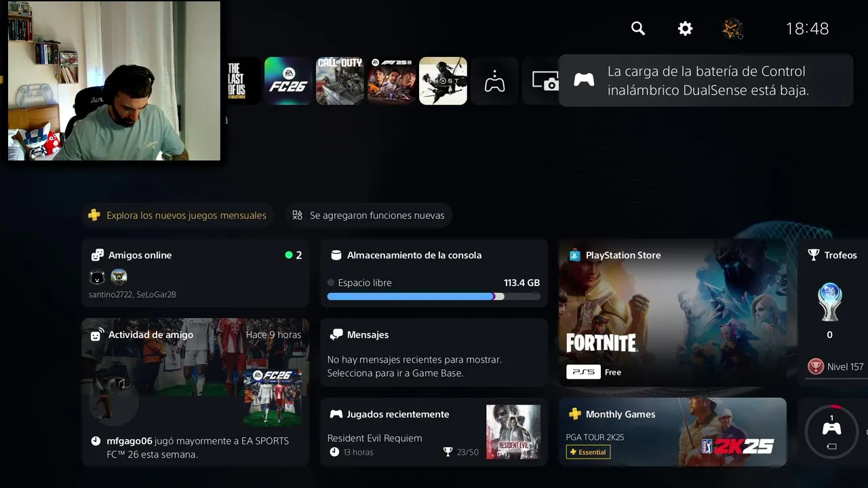The image size is (868, 488).
Task: Click 'No hay mensajes recientes para mostrar.' text
Action: 414,360
